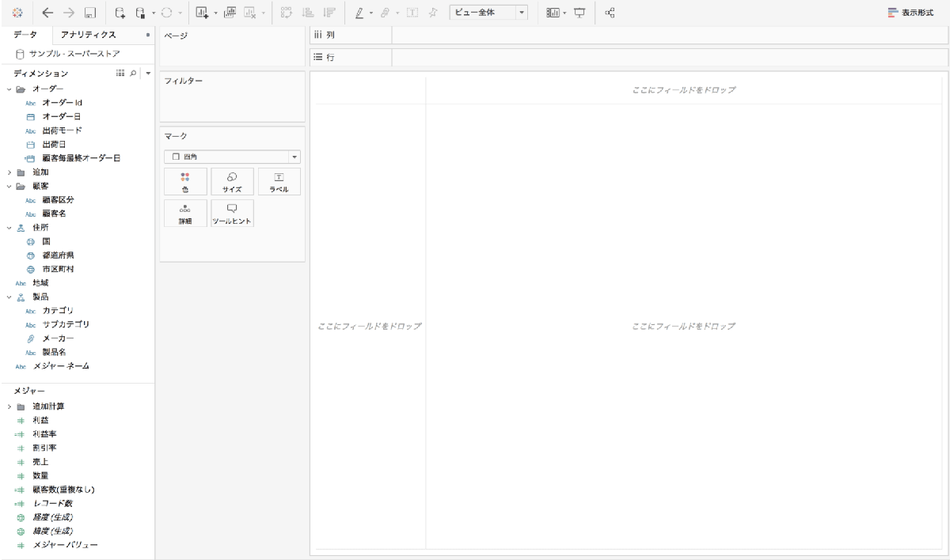Image resolution: width=950 pixels, height=560 pixels.
Task: Click the Tableau start page logo icon
Action: [x=17, y=13]
